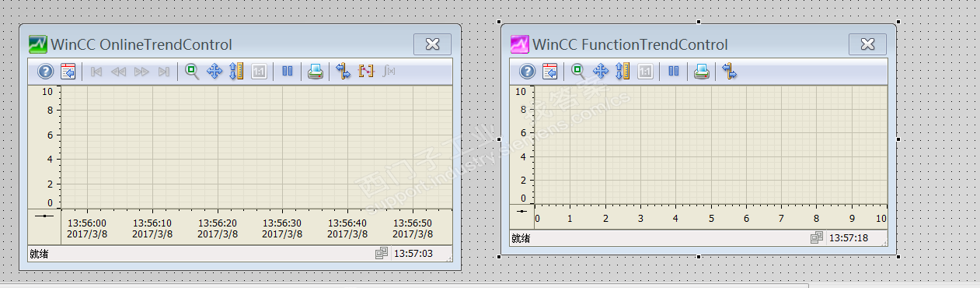
Task: Click the 13:56:30 time axis label
Action: 282,223
